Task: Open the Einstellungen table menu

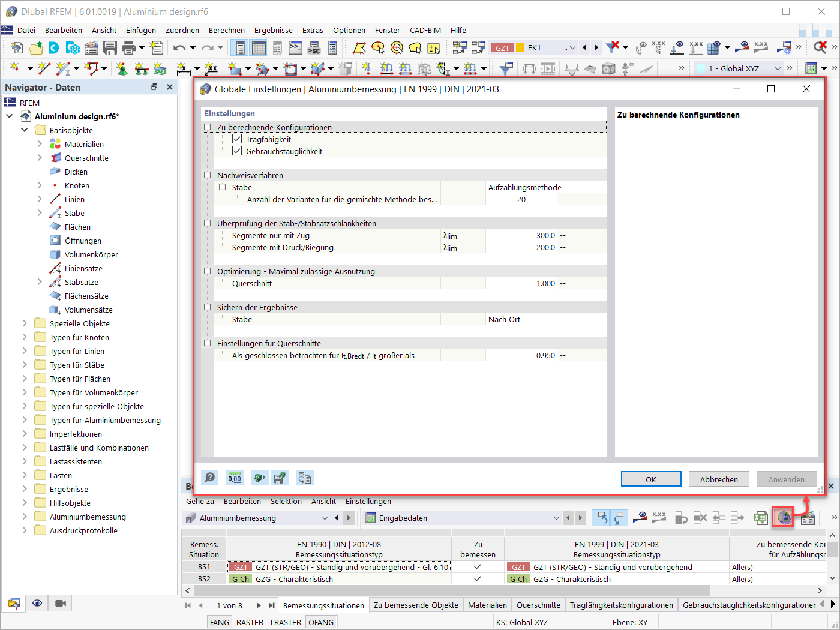Action: tap(368, 501)
